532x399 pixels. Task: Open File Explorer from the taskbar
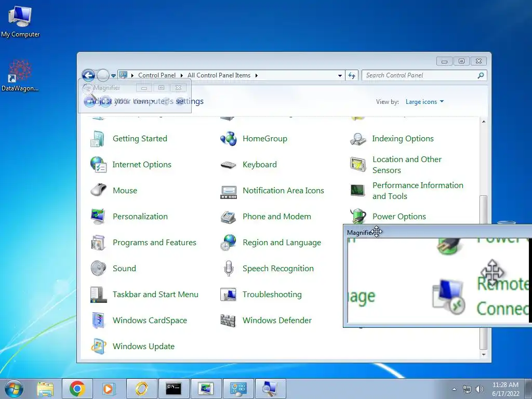(45, 389)
